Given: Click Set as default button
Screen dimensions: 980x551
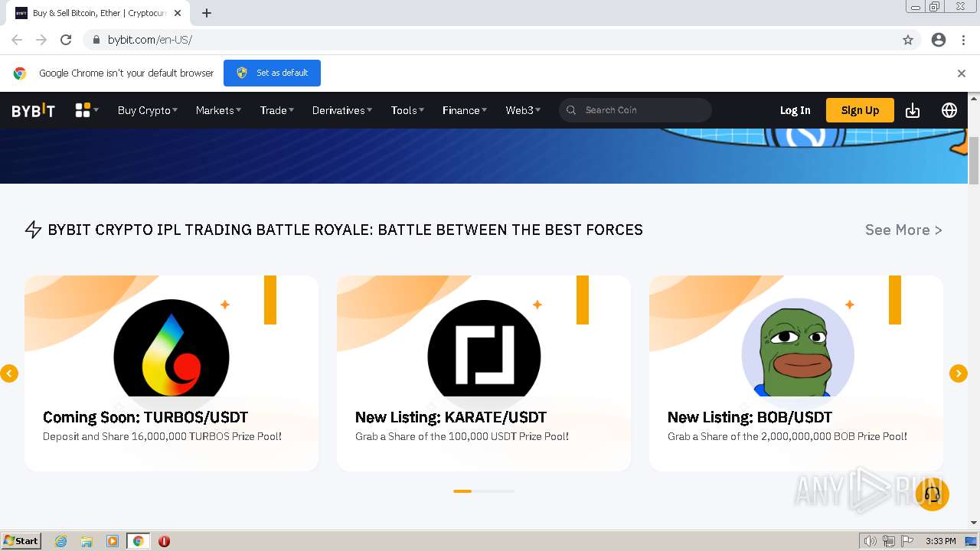Looking at the screenshot, I should [x=272, y=73].
